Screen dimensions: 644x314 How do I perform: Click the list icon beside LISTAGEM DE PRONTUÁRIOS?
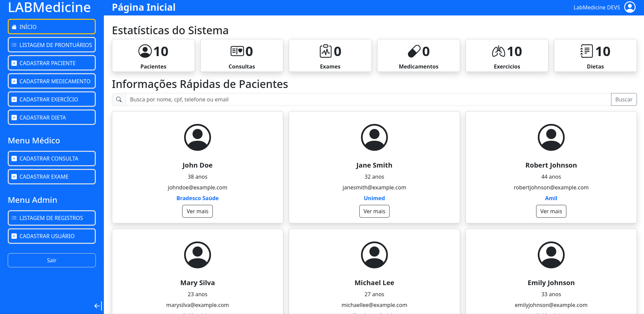(14, 45)
